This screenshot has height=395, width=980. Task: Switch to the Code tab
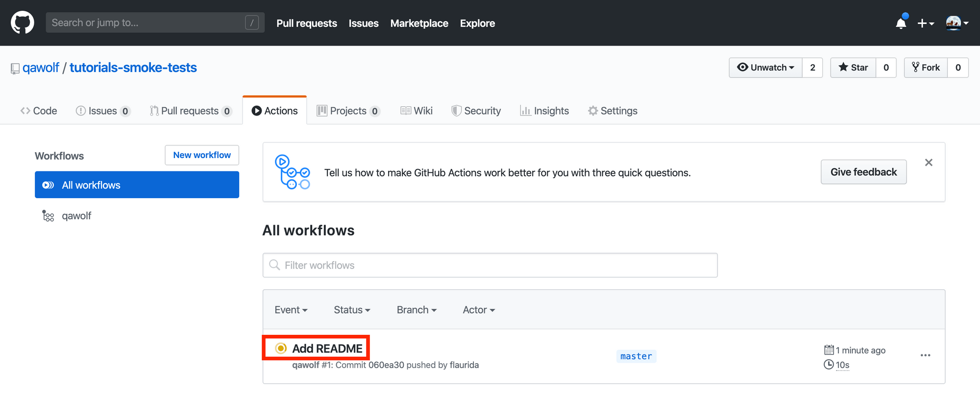[x=39, y=111]
